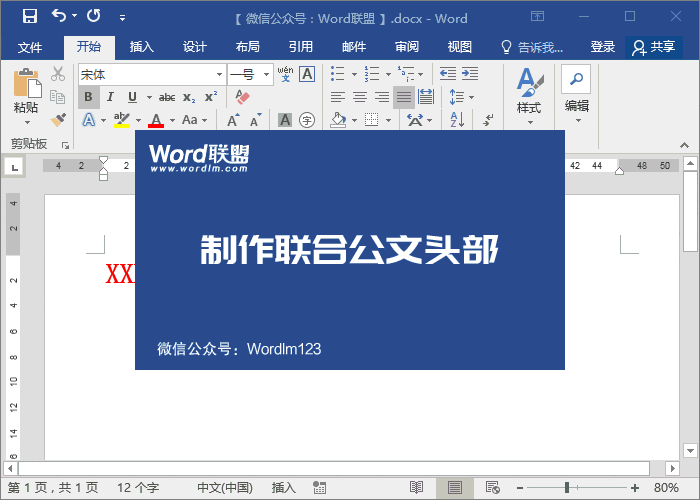Undo the last action
This screenshot has height=500, width=700.
(59, 16)
